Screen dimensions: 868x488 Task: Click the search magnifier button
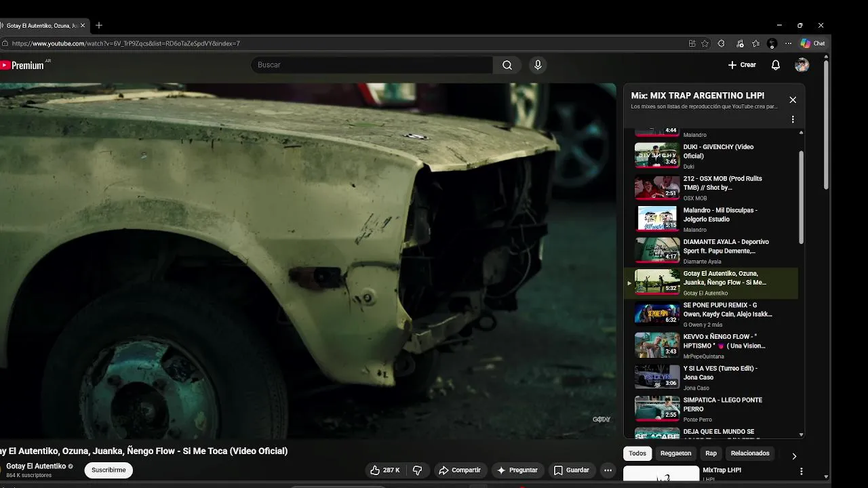(507, 65)
